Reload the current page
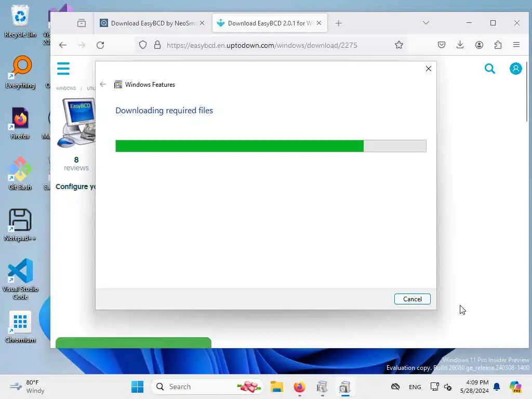532x399 pixels. coord(100,45)
